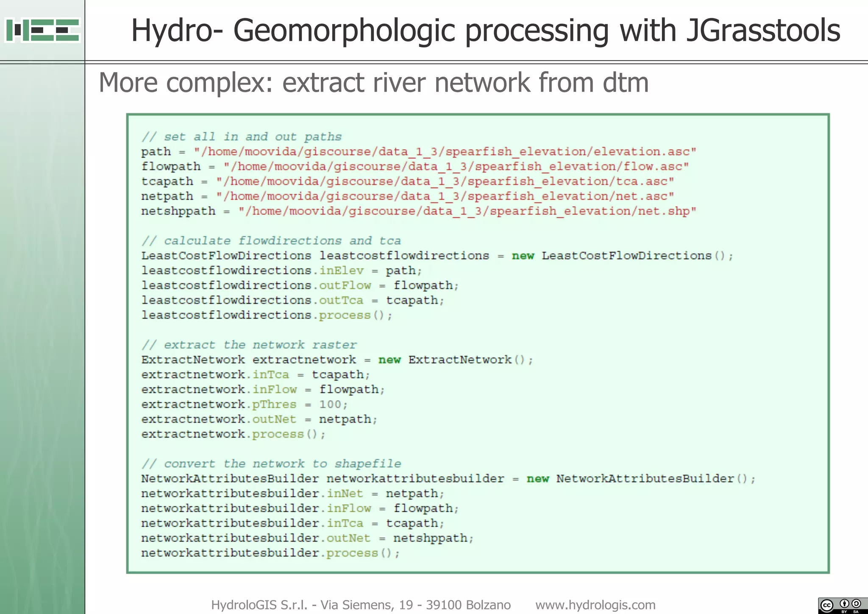The image size is (868, 614).
Task: Click line 'extractnetwork.process();'
Action: [234, 434]
